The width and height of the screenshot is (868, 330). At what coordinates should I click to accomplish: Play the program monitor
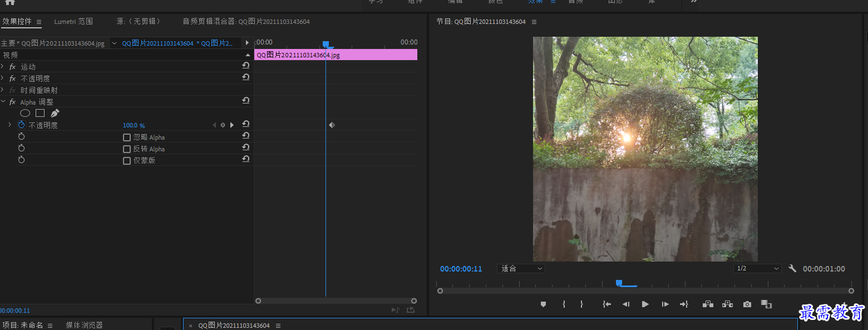pyautogui.click(x=645, y=304)
